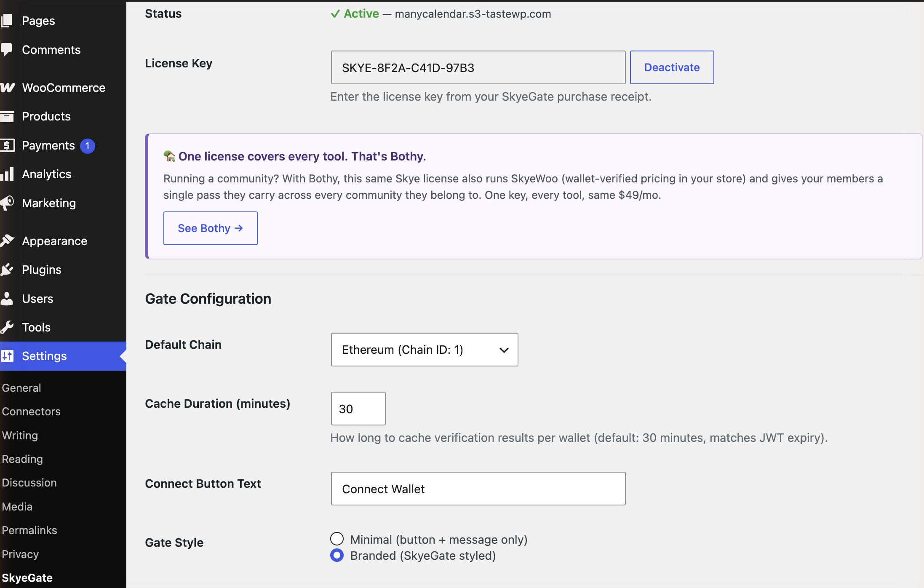Open the Default Chain dropdown
Viewport: 924px width, 588px height.
425,350
